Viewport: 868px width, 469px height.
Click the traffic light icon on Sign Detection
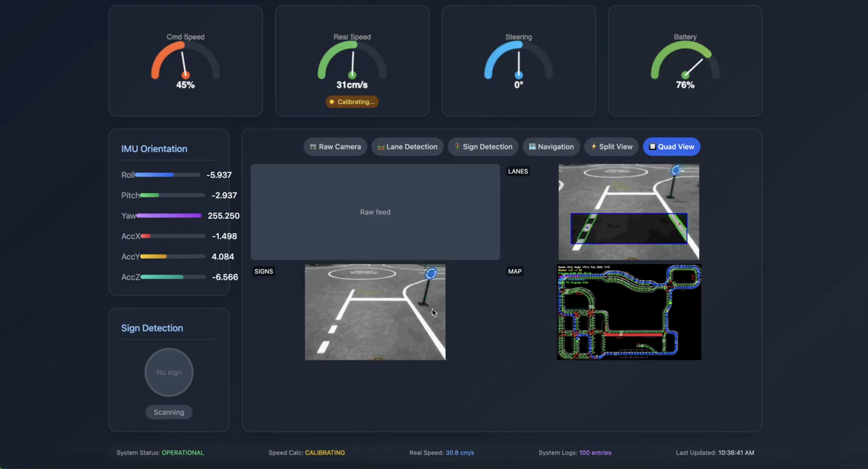tap(457, 147)
